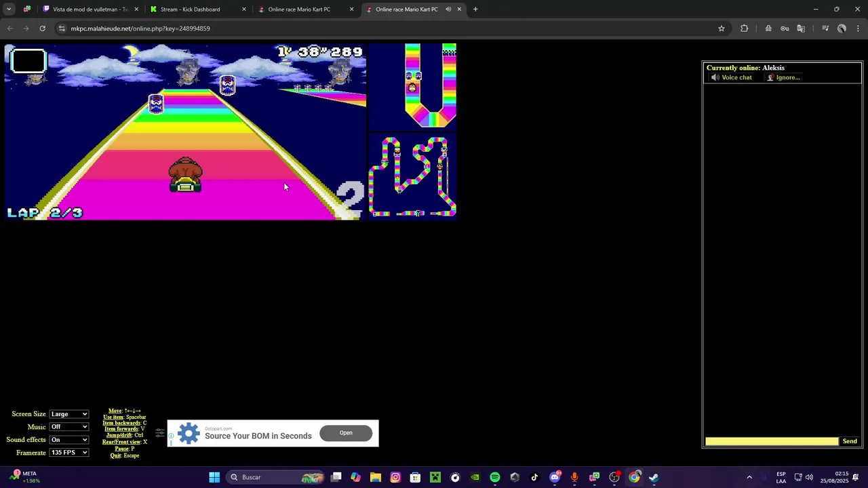
Task: Open Task View from the taskbar
Action: click(336, 477)
